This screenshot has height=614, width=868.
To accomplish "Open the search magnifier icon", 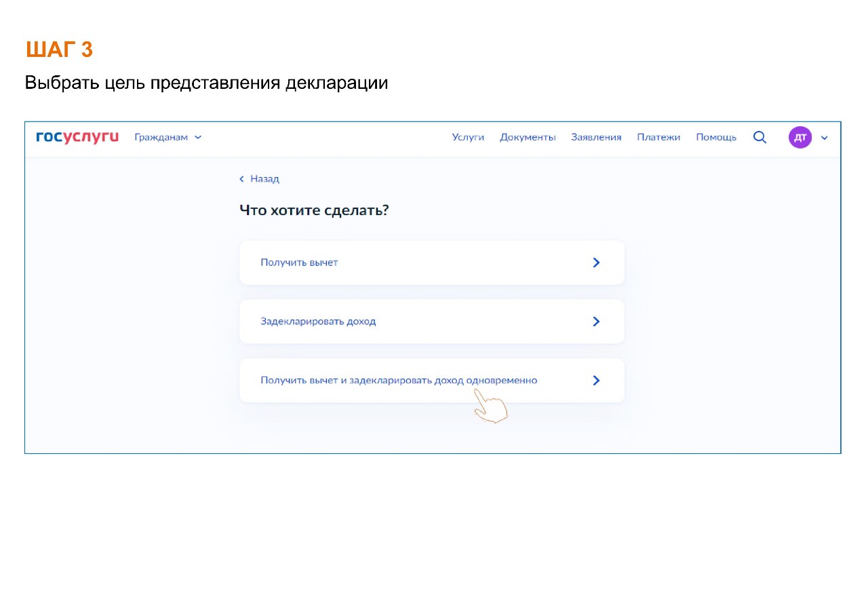I will [759, 137].
